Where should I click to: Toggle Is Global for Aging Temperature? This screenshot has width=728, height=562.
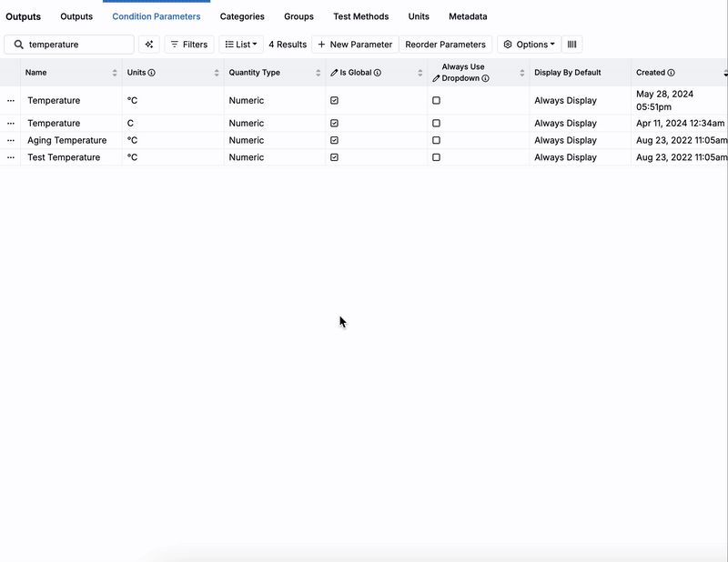(x=334, y=140)
